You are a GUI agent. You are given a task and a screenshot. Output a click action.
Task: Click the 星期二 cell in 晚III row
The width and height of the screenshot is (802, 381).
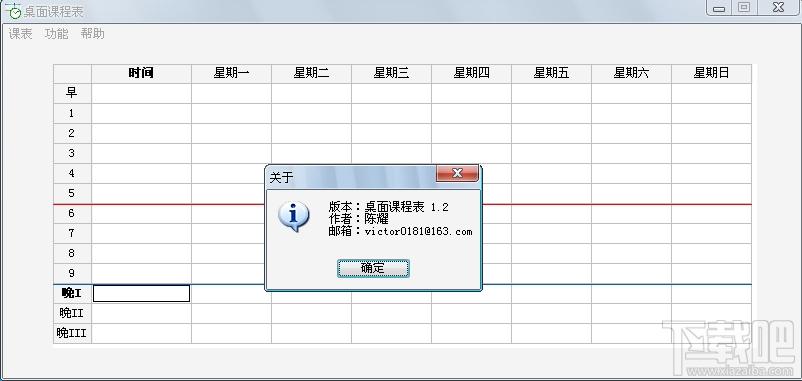click(x=311, y=333)
